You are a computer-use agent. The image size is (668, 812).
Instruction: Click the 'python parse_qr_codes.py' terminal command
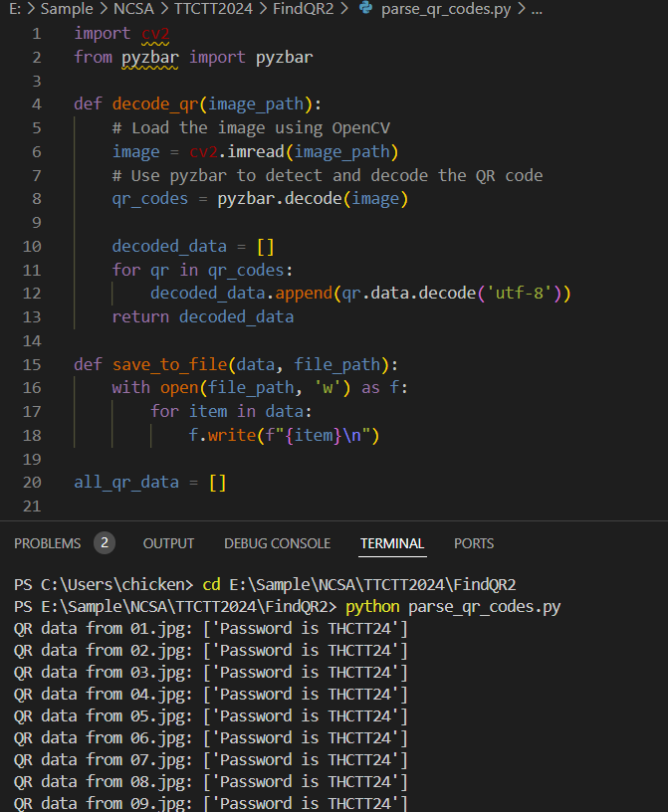453,606
